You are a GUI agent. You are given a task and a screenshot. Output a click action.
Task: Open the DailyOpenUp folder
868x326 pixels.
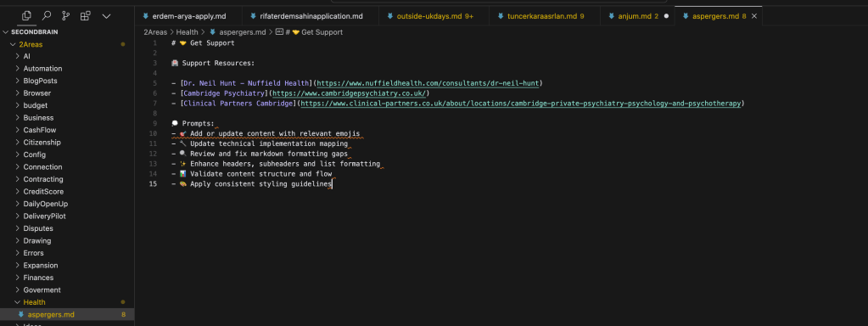(45, 204)
